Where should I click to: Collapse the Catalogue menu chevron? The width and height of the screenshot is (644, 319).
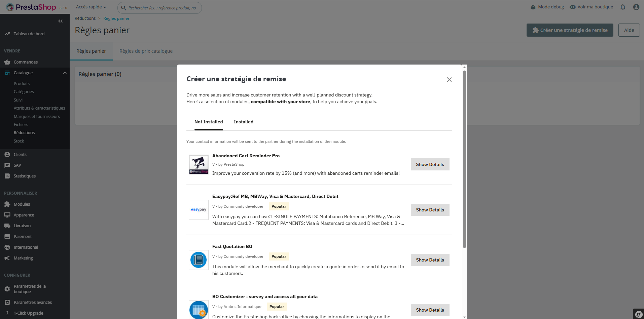coord(65,73)
